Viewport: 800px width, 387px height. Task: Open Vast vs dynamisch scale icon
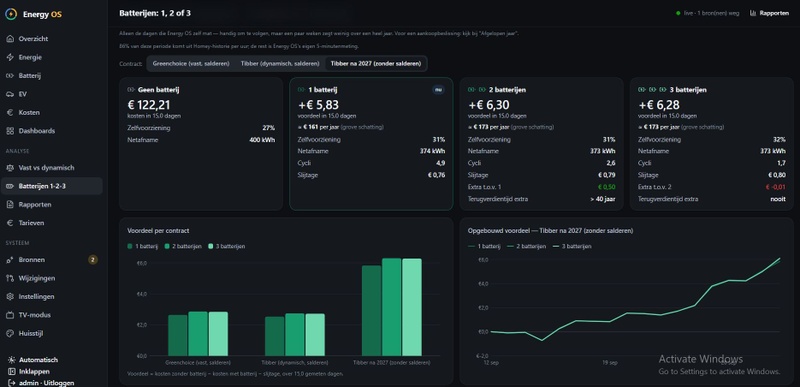tap(10, 167)
